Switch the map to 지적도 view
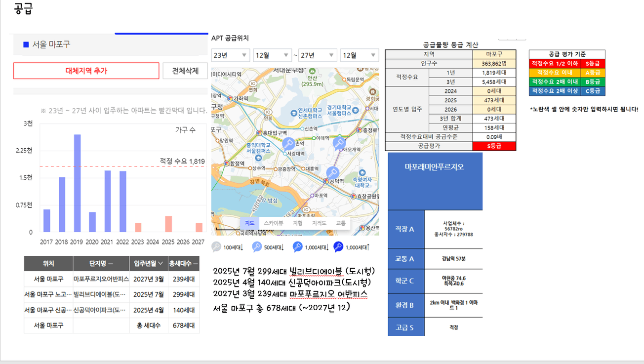The height and width of the screenshot is (364, 644). pos(319,223)
